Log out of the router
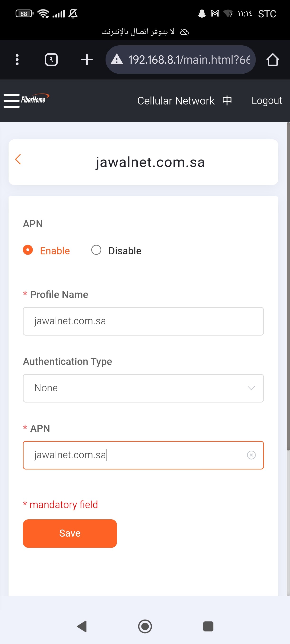Screen dimensions: 290x644 (267, 101)
